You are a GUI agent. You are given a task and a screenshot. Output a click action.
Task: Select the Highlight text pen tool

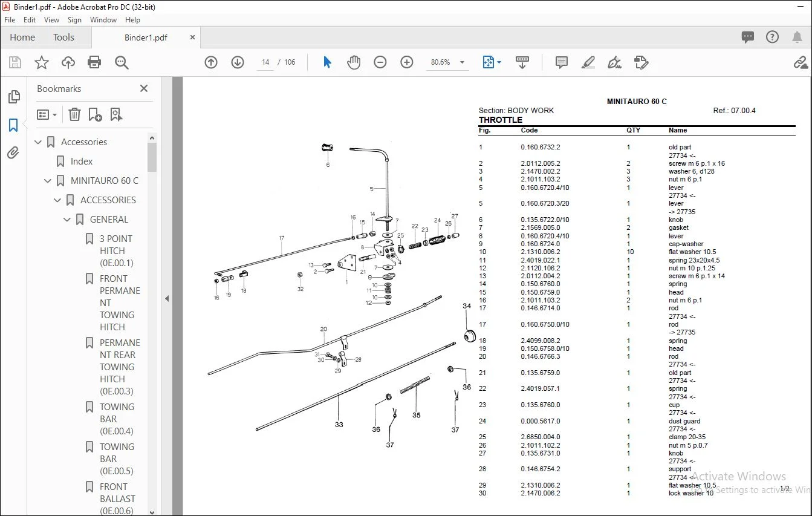pos(588,62)
